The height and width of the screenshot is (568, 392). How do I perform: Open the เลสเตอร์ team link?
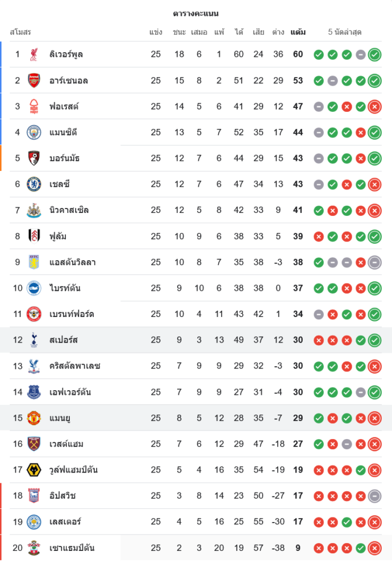65,522
